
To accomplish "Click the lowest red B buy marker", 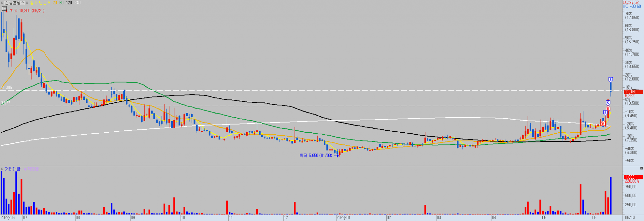I will tap(603, 124).
